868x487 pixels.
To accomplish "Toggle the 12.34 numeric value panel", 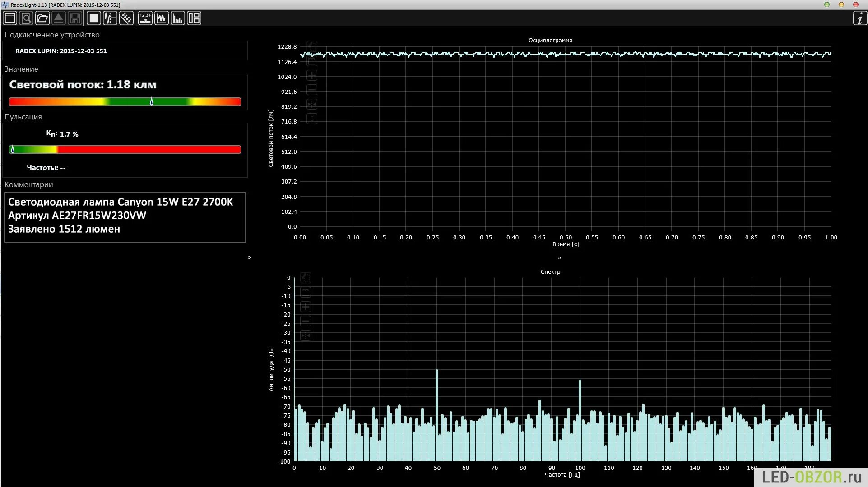I will click(145, 18).
